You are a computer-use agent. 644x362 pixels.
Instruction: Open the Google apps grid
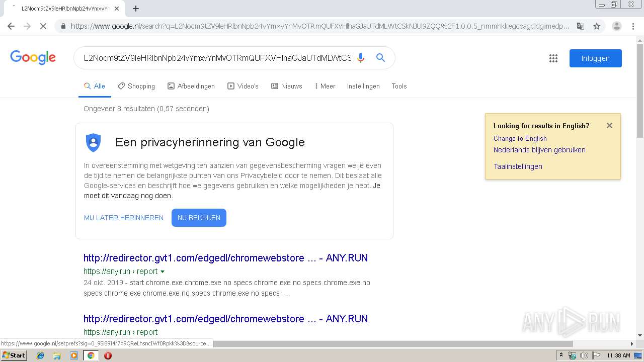click(553, 58)
